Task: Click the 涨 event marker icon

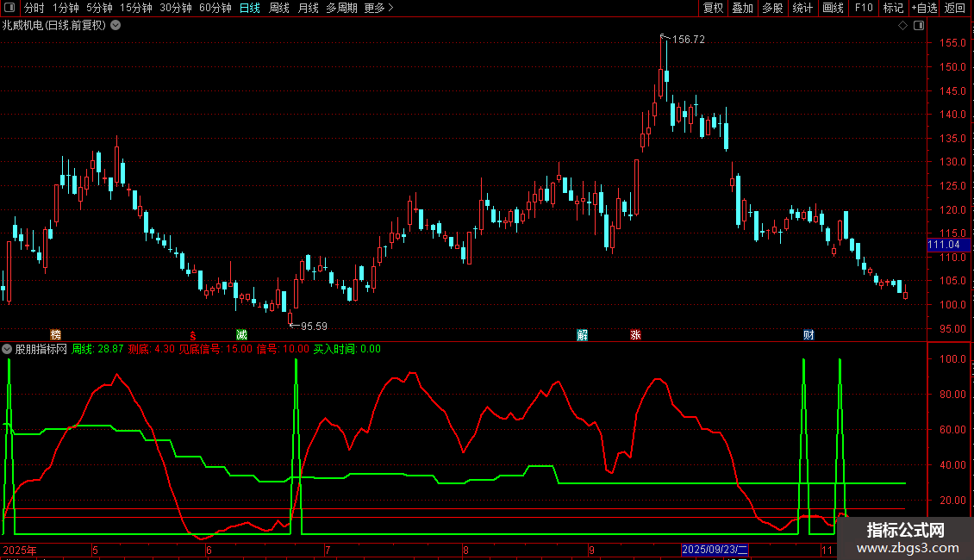Action: 635,334
